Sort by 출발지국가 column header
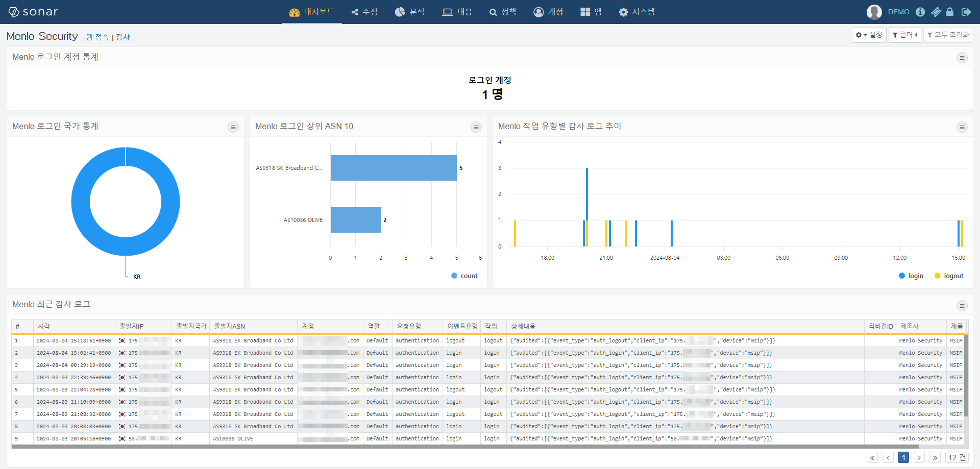The height and width of the screenshot is (469, 980). coord(191,326)
